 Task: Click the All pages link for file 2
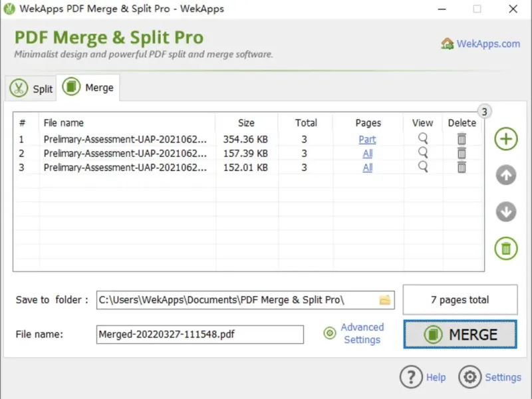point(368,154)
